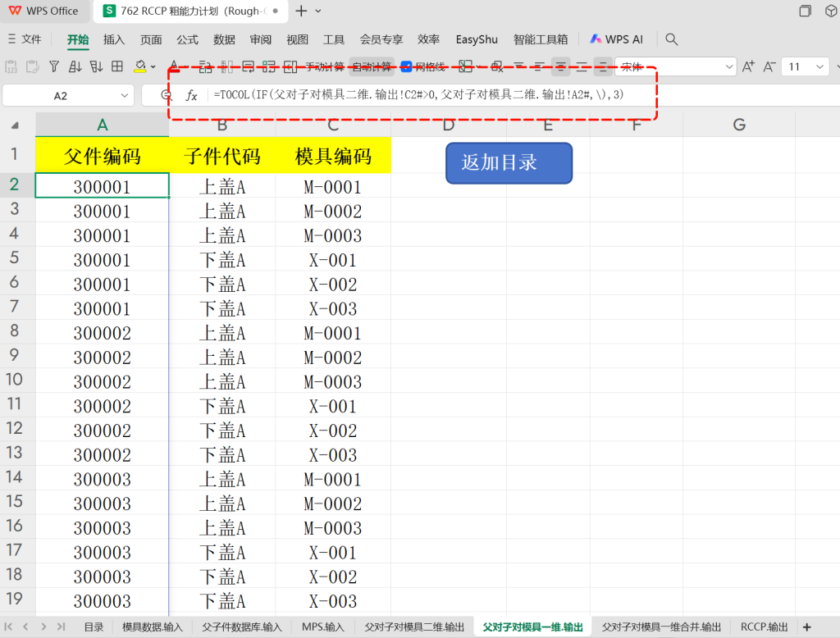
Task: Click the clear formatting eraser icon
Action: coord(497,66)
